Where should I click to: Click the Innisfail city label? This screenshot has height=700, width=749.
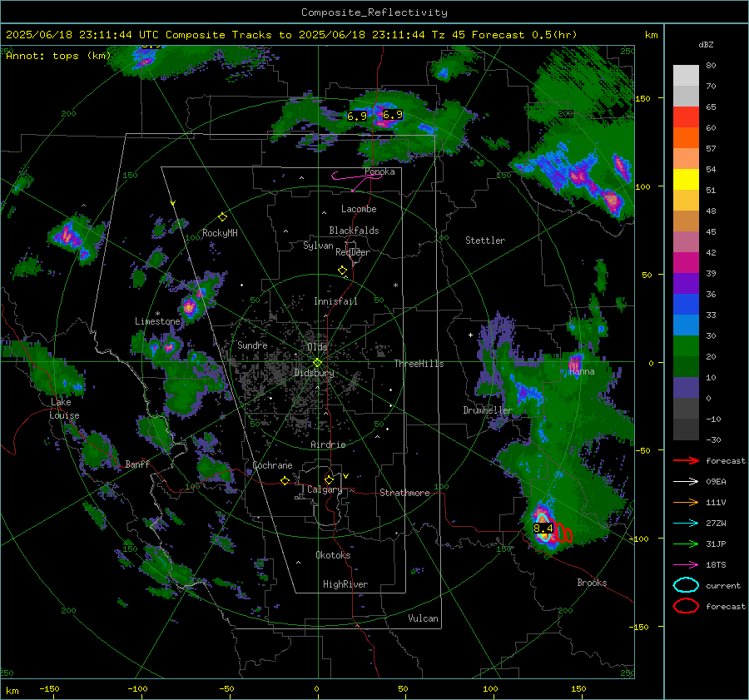(x=335, y=301)
